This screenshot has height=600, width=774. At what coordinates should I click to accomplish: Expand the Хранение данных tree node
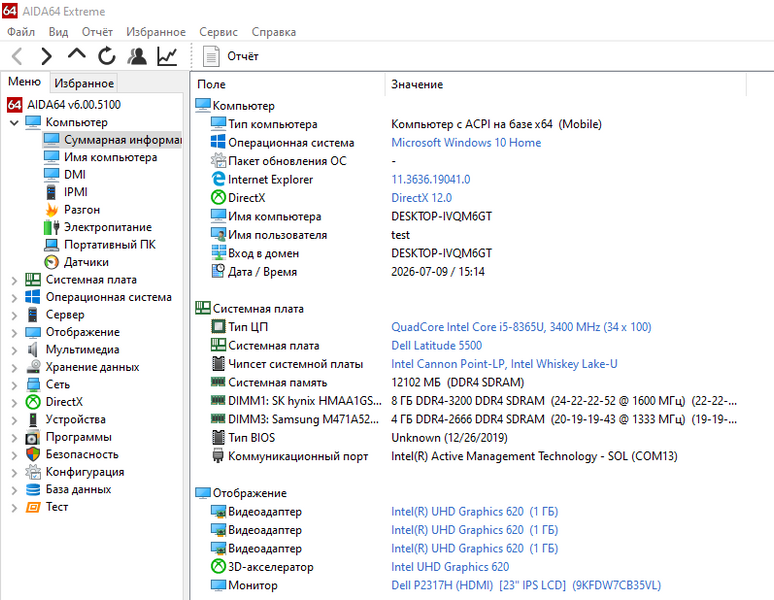(14, 368)
